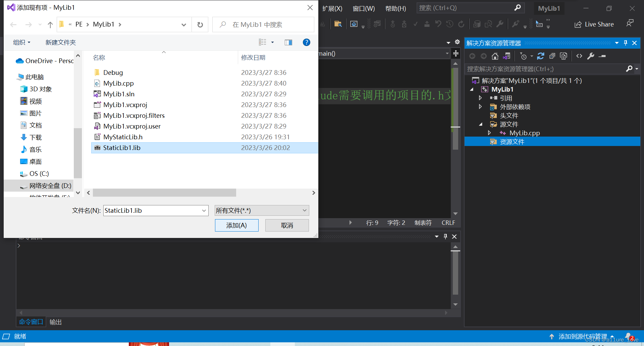The width and height of the screenshot is (644, 346).
Task: Click 添加到源代码管理 in status bar
Action: tap(583, 336)
